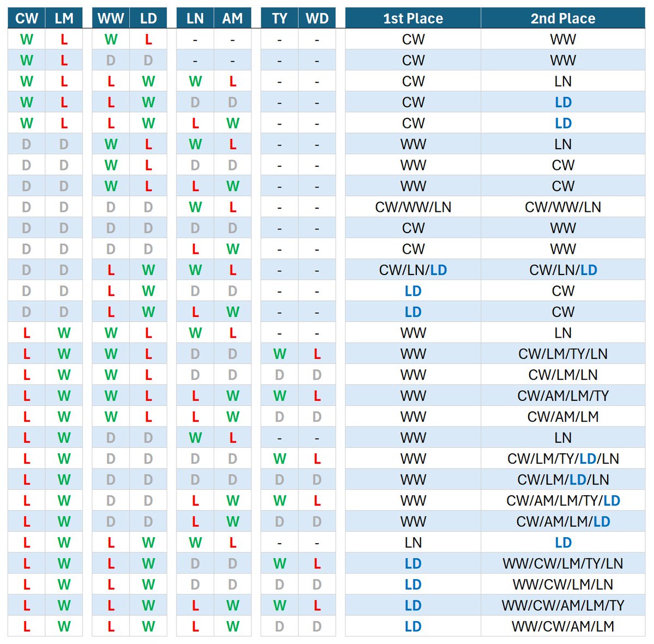The width and height of the screenshot is (654, 644).
Task: Click the cell reading exactly WW/CW/AM/LM
Action: click(x=563, y=627)
